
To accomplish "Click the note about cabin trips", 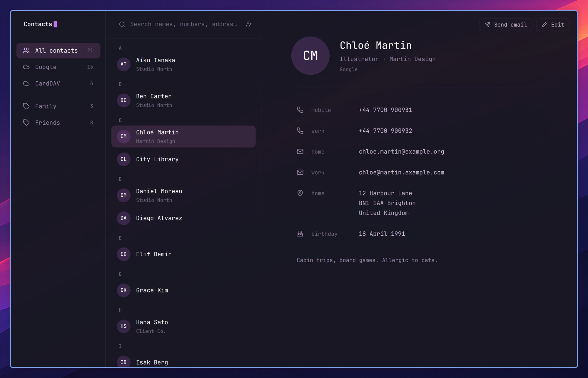I will 367,260.
